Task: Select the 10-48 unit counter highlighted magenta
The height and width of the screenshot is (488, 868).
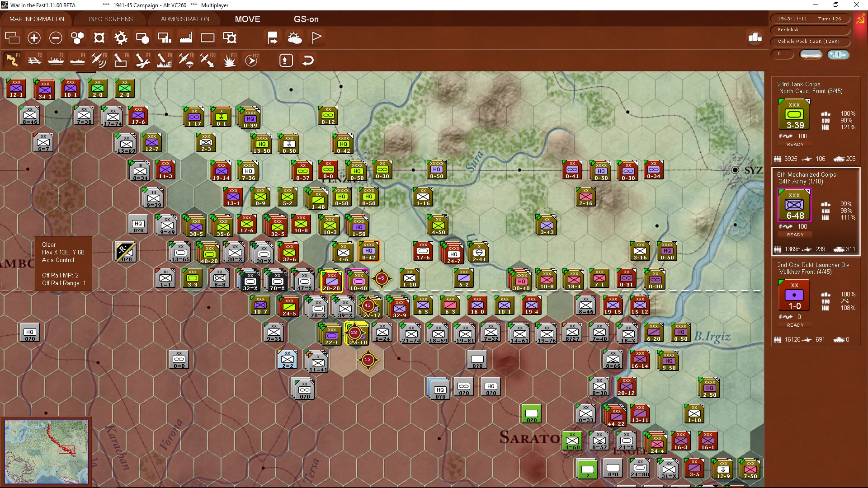Action: (358, 281)
